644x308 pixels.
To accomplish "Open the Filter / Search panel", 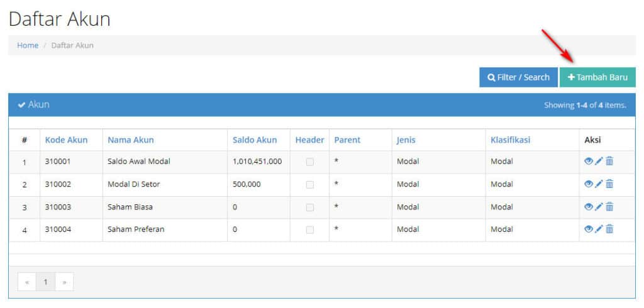I will [518, 77].
